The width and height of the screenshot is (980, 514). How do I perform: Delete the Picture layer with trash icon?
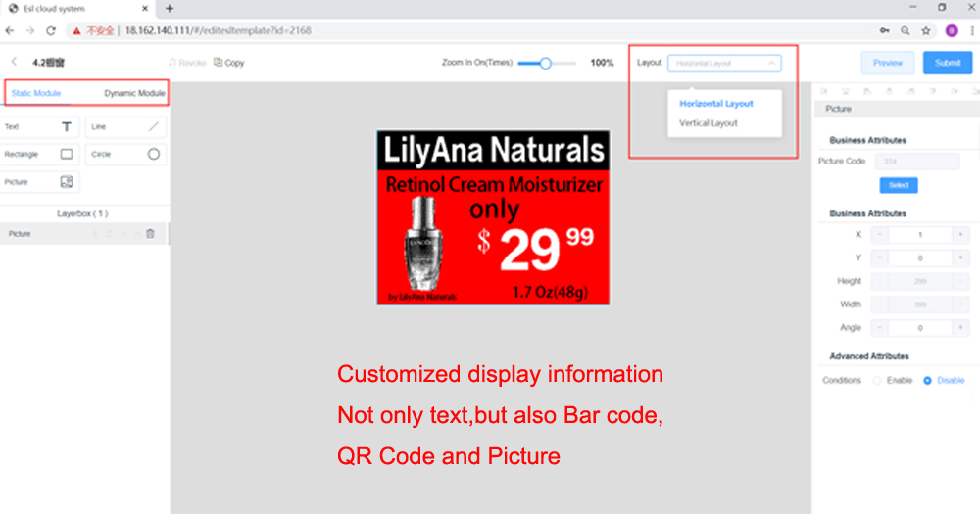point(150,234)
